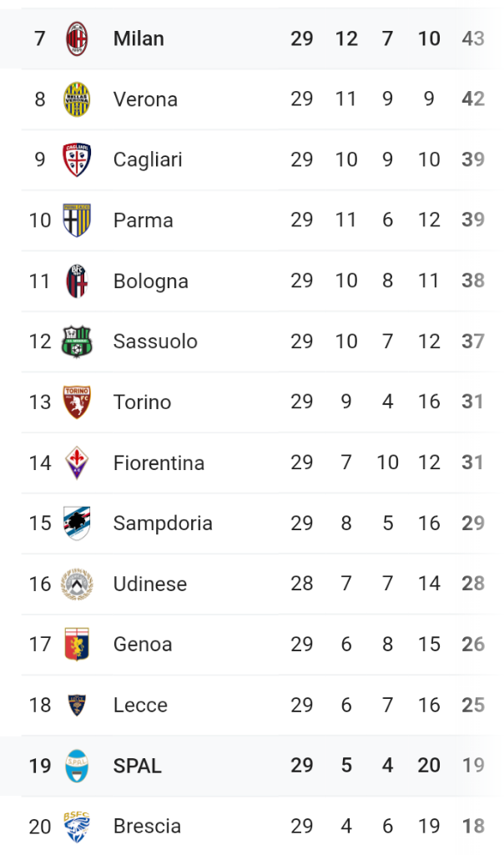Click the Parma club crest

click(77, 220)
